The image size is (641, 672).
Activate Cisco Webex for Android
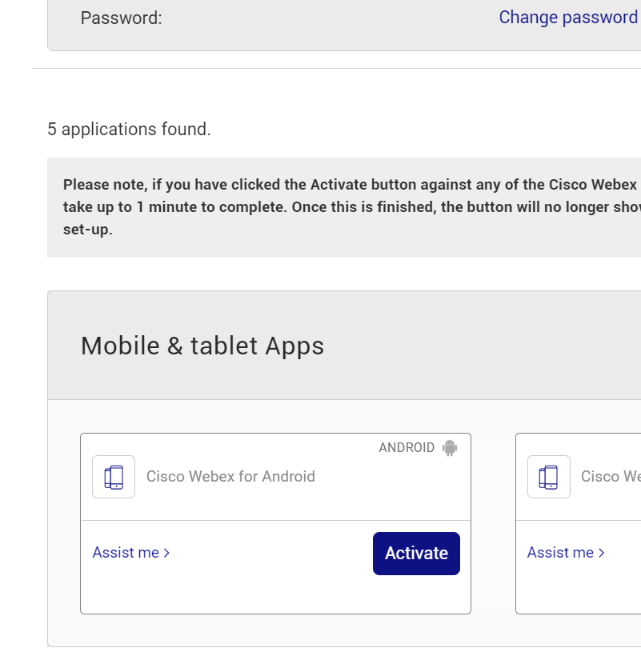click(x=416, y=554)
